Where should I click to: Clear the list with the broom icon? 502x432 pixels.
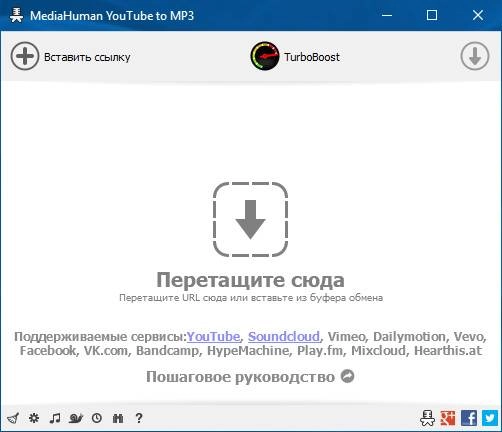pyautogui.click(x=13, y=418)
